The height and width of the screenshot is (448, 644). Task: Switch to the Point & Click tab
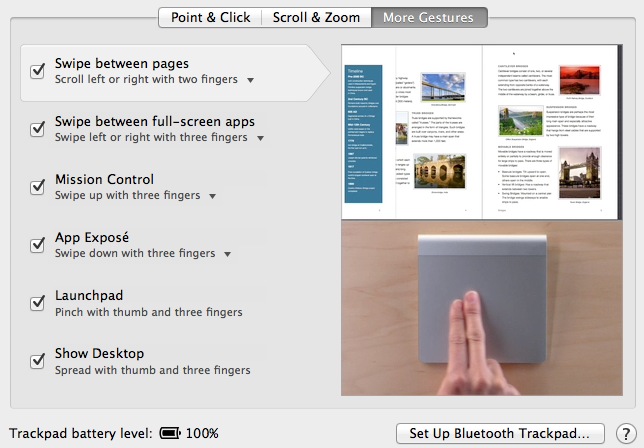(x=210, y=17)
